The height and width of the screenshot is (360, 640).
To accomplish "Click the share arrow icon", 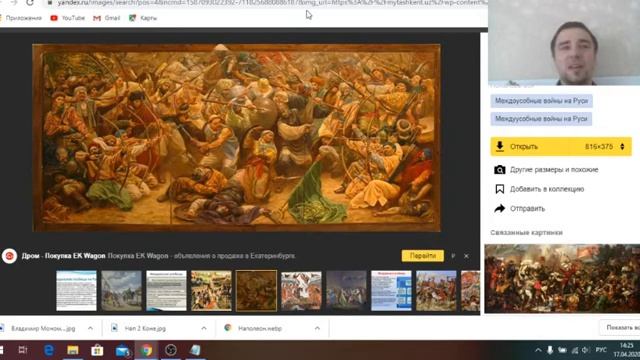I will pyautogui.click(x=500, y=209).
